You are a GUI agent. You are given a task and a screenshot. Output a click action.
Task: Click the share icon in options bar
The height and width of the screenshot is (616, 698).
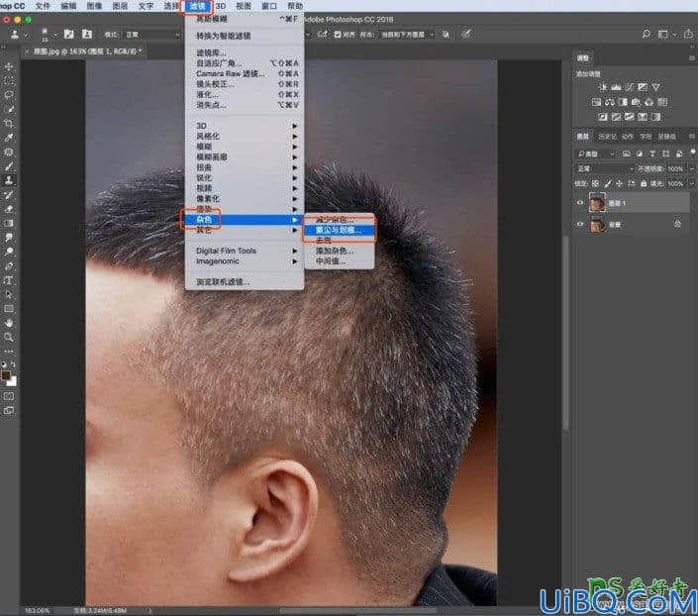[688, 35]
